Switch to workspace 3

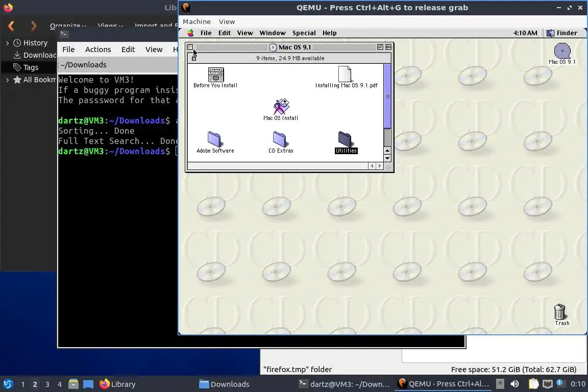click(47, 384)
